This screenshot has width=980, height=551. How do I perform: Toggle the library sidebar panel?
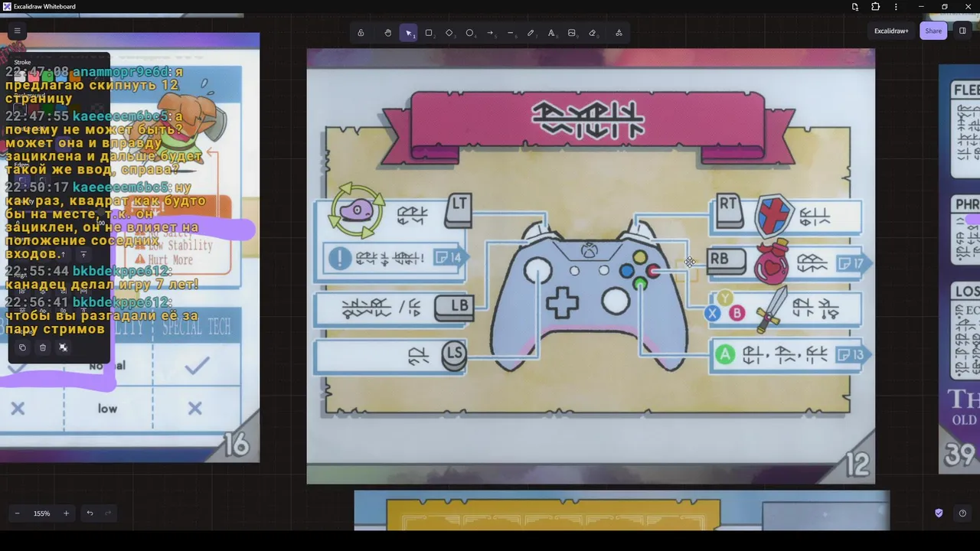[962, 31]
